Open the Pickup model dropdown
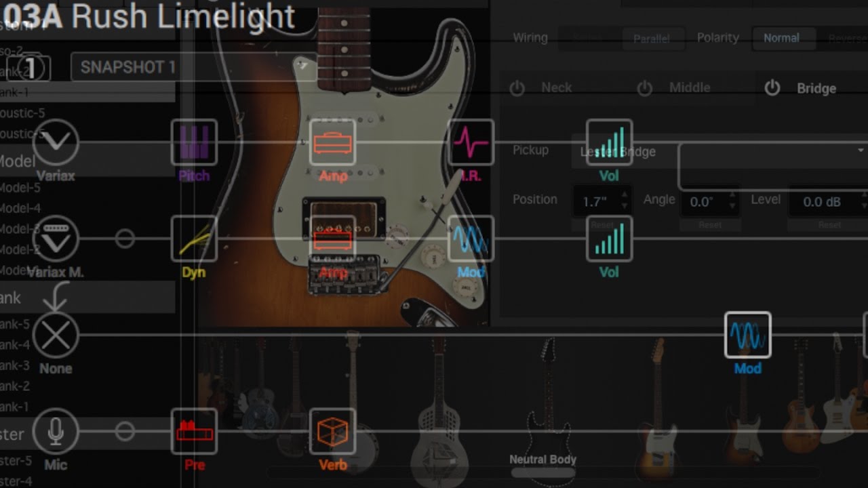 719,151
